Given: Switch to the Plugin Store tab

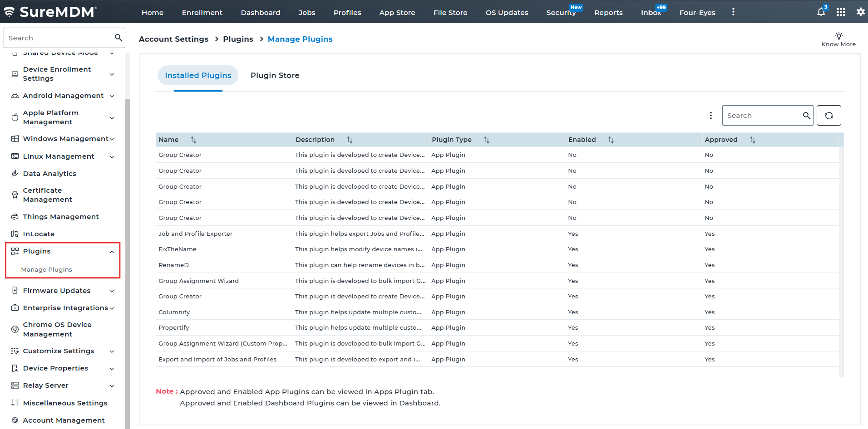Looking at the screenshot, I should 275,75.
